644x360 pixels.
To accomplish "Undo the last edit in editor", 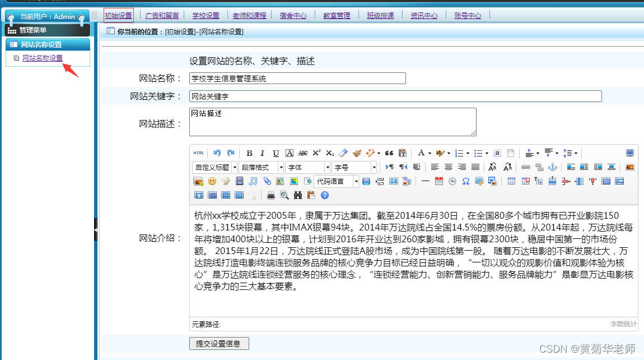I will coord(217,153).
